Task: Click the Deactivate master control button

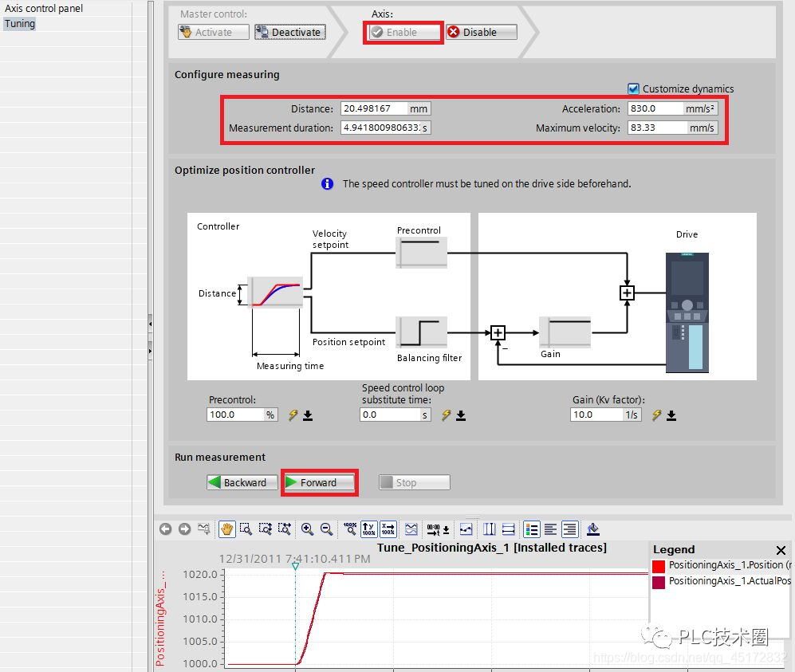Action: coord(290,32)
